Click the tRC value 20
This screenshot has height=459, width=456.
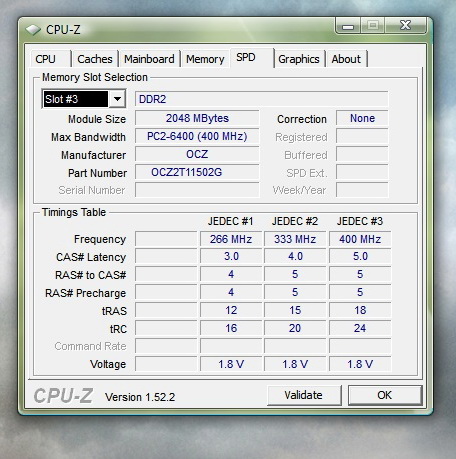(x=295, y=328)
